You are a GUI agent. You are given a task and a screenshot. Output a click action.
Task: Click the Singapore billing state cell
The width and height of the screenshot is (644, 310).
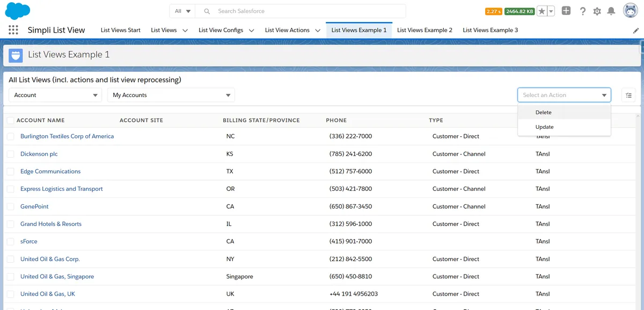coord(240,277)
